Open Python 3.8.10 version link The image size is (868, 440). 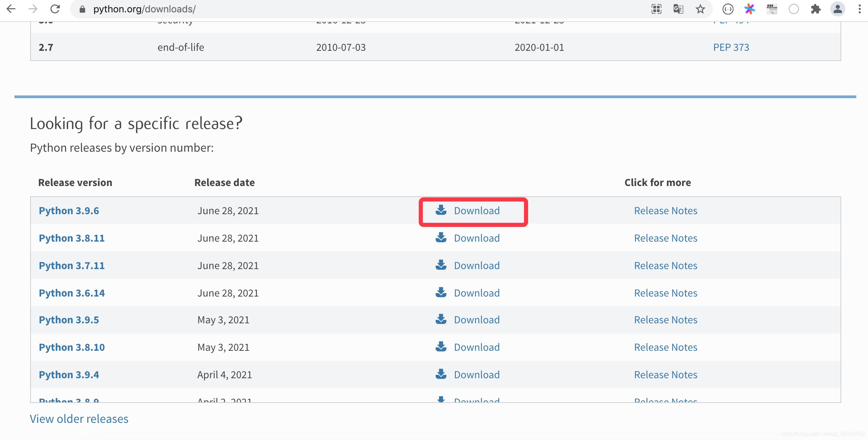(x=72, y=347)
